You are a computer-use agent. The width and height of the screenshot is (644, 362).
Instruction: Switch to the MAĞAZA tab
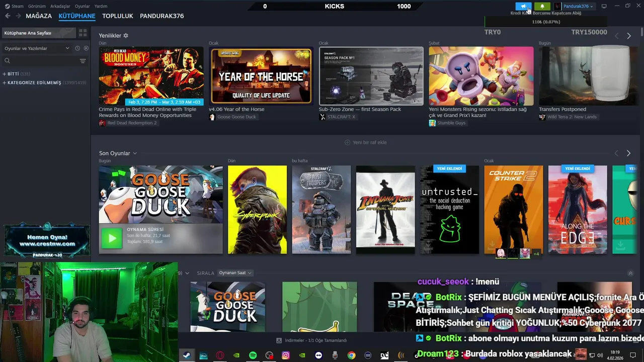click(x=39, y=16)
